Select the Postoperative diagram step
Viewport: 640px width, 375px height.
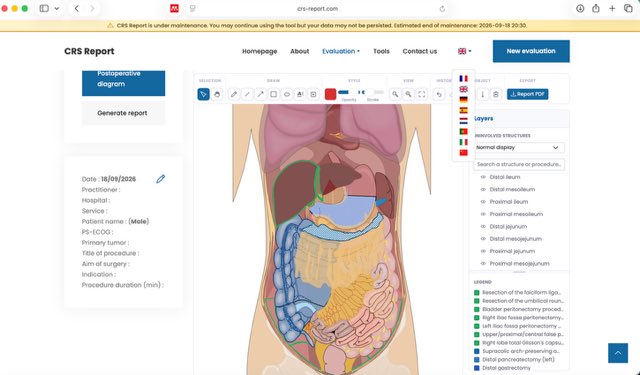tap(123, 83)
